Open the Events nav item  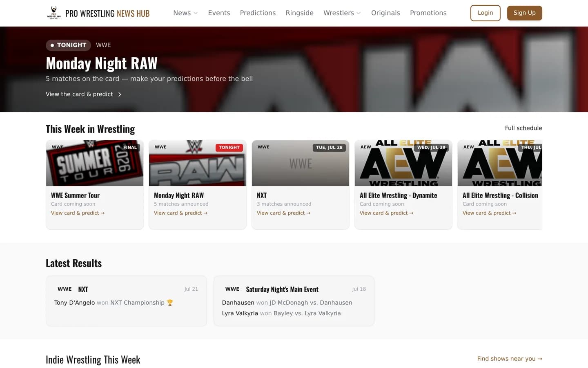point(219,13)
